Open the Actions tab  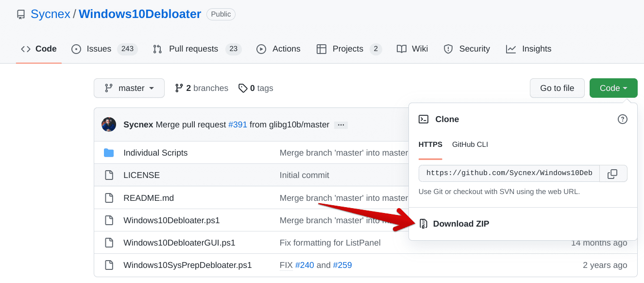(278, 49)
